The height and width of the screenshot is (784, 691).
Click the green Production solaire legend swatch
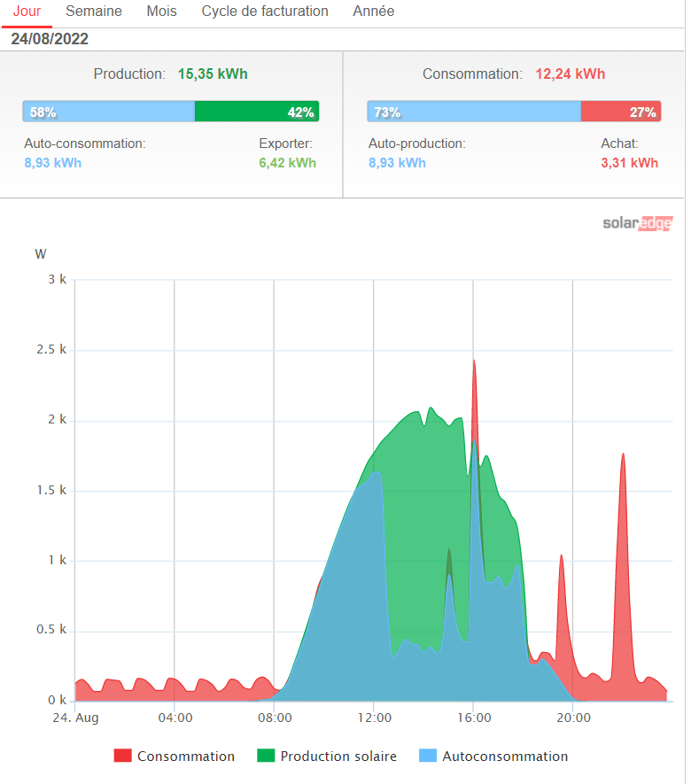(266, 756)
